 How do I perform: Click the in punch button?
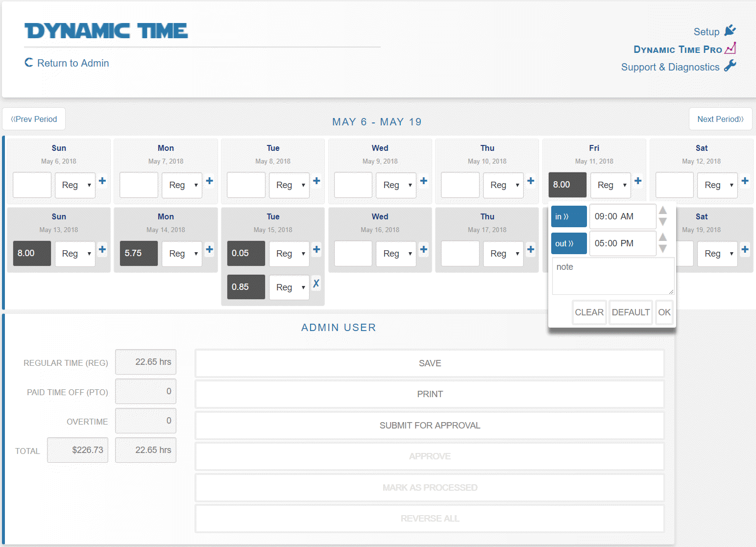click(569, 216)
